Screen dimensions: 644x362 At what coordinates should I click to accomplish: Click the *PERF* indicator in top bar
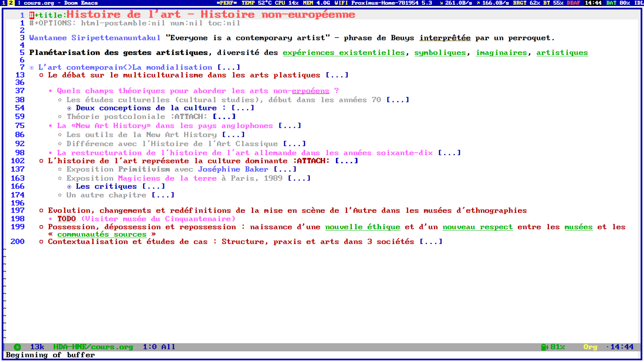227,3
